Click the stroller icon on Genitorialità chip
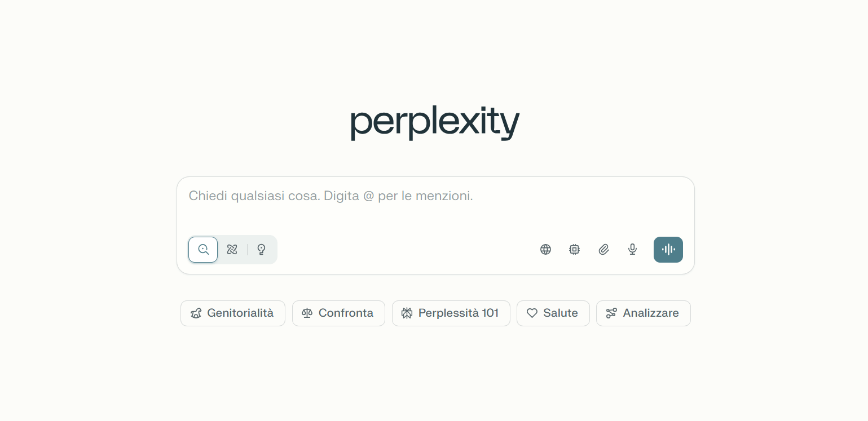This screenshot has width=868, height=421. click(x=195, y=313)
